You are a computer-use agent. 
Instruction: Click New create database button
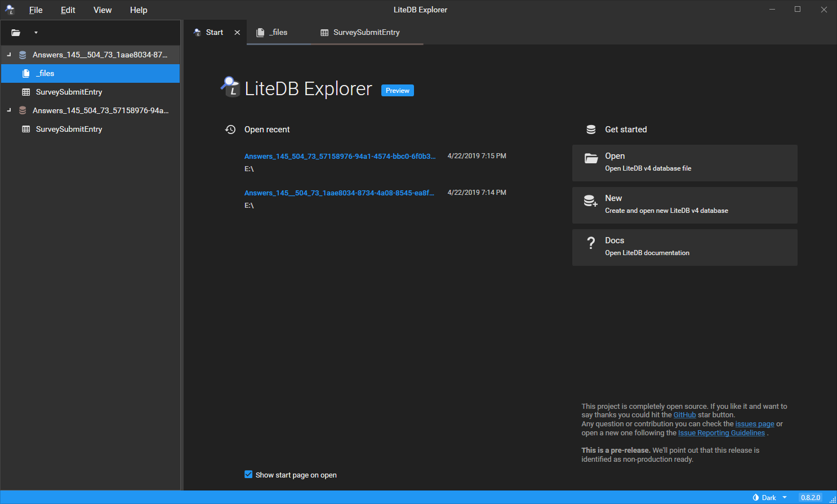[x=685, y=205]
